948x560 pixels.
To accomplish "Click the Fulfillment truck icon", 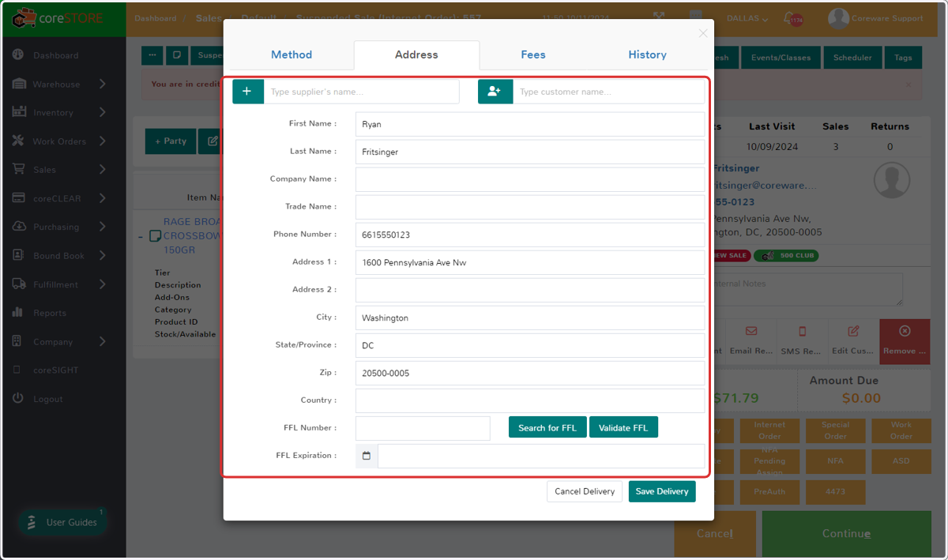I will (x=18, y=284).
